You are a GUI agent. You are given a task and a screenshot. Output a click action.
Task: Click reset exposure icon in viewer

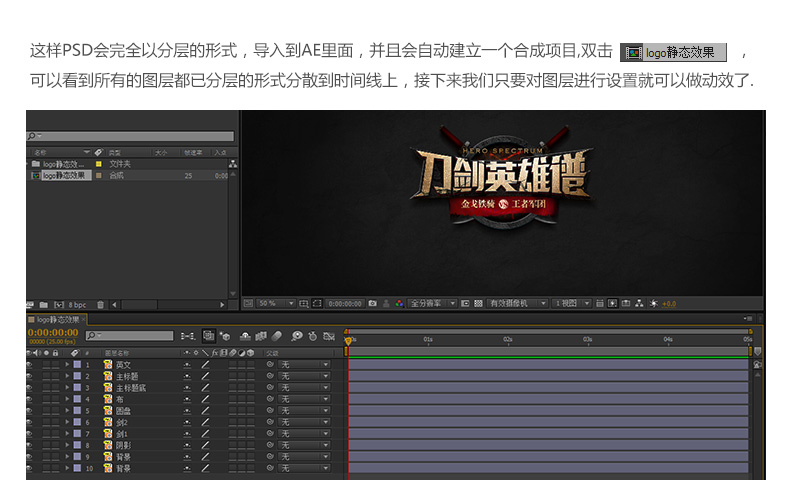click(654, 303)
